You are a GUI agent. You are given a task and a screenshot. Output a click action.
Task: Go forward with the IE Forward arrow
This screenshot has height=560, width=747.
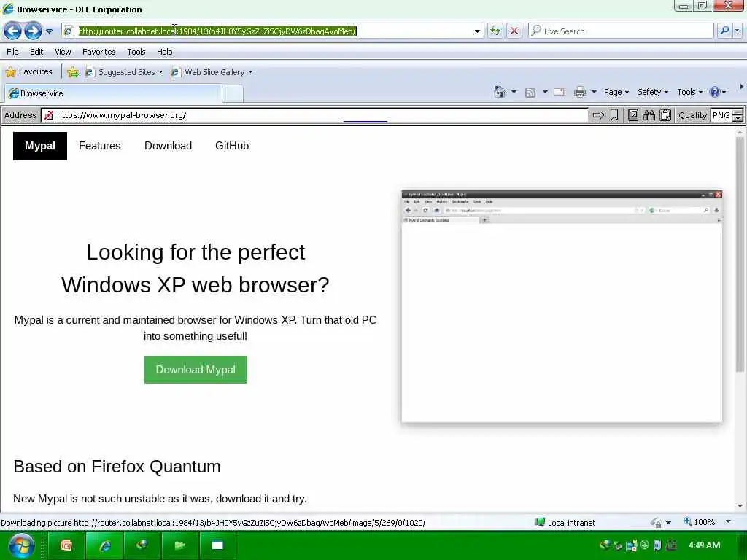33,31
